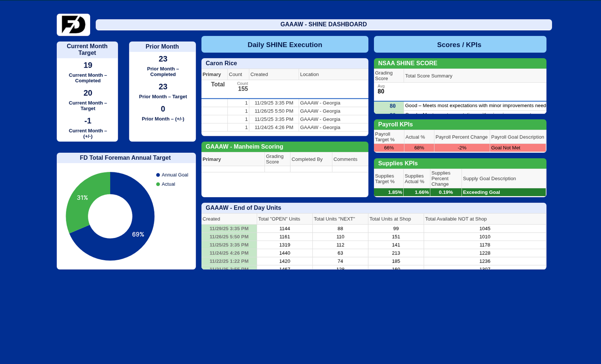Image resolution: width=601 pixels, height=364 pixels.
Task: Select the 11/26/25 5:50 PM Caron Rice row
Action: click(274, 111)
